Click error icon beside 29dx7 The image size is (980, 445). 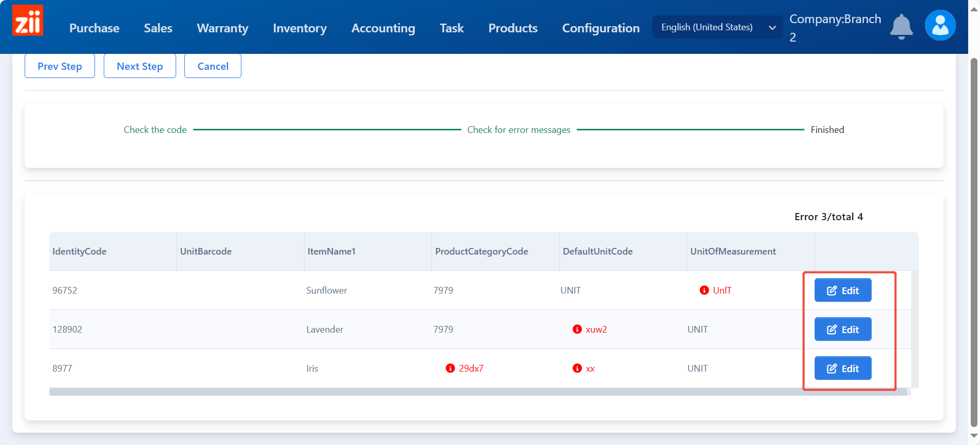(x=450, y=369)
